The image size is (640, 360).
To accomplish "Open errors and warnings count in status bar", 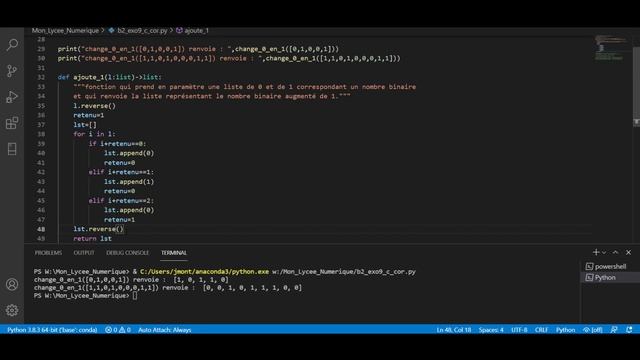I will pyautogui.click(x=118, y=330).
